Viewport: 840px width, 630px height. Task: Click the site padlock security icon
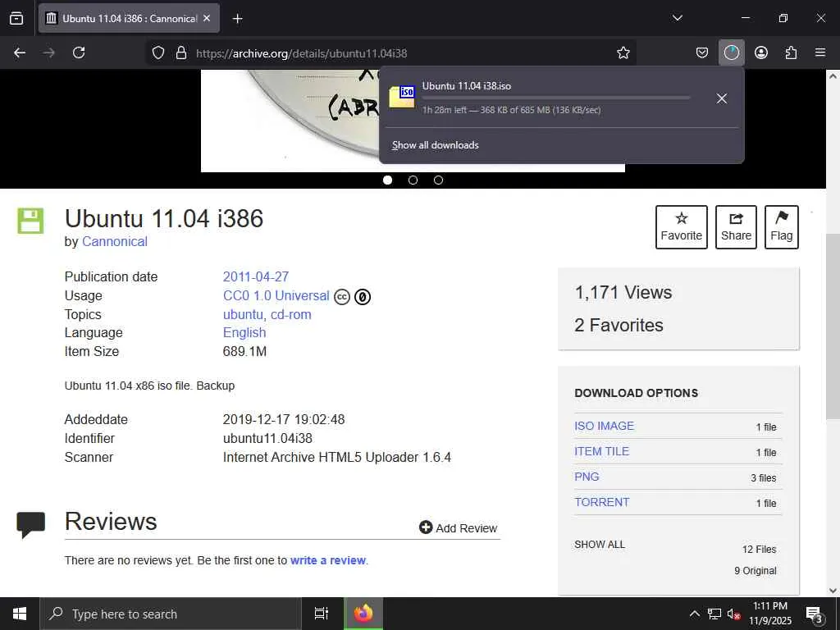click(x=181, y=52)
